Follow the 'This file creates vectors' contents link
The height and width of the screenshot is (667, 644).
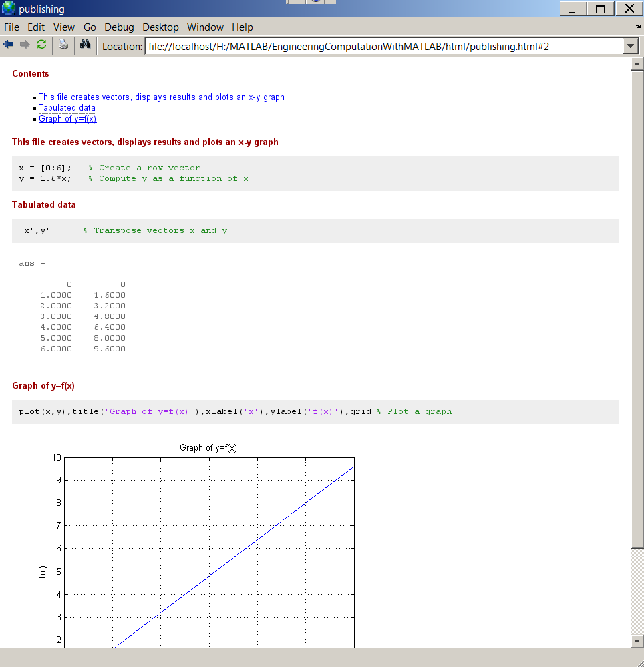tap(162, 97)
